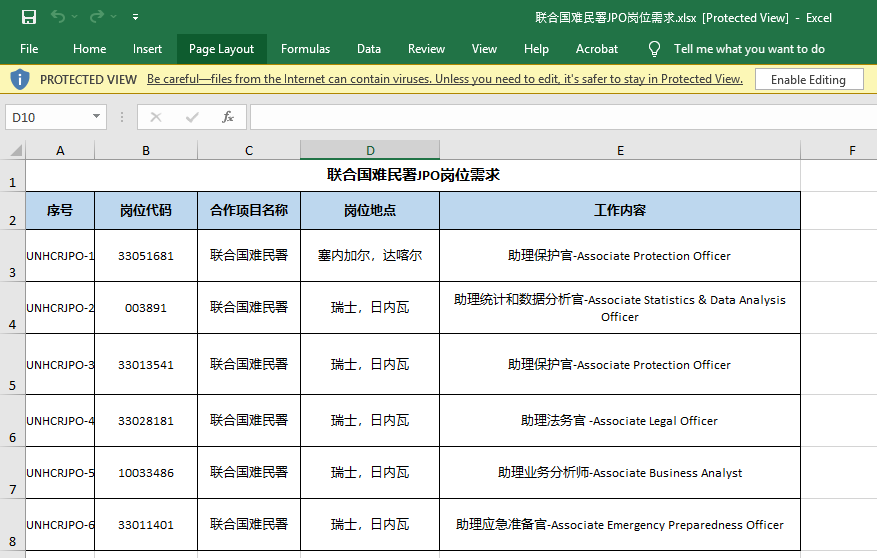Open the Data ribbon tab

[x=369, y=49]
